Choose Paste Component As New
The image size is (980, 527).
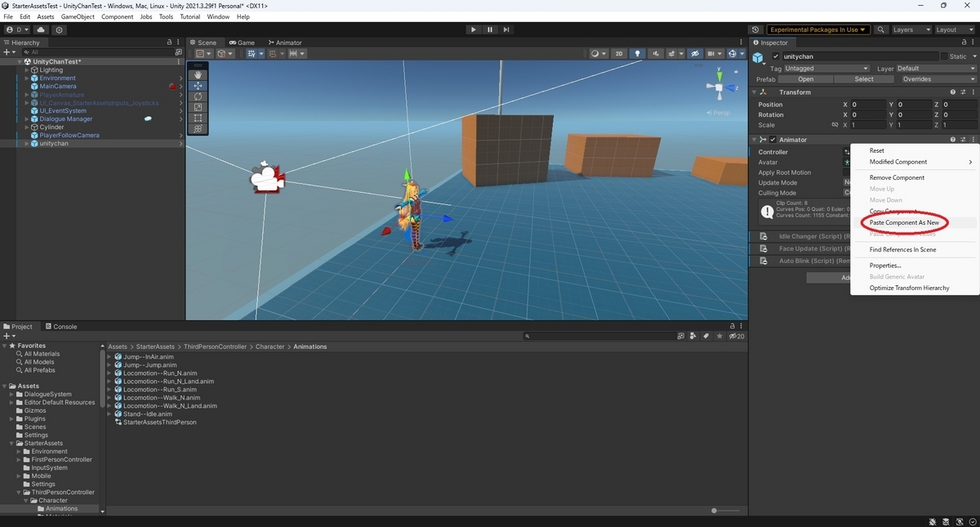tap(904, 222)
